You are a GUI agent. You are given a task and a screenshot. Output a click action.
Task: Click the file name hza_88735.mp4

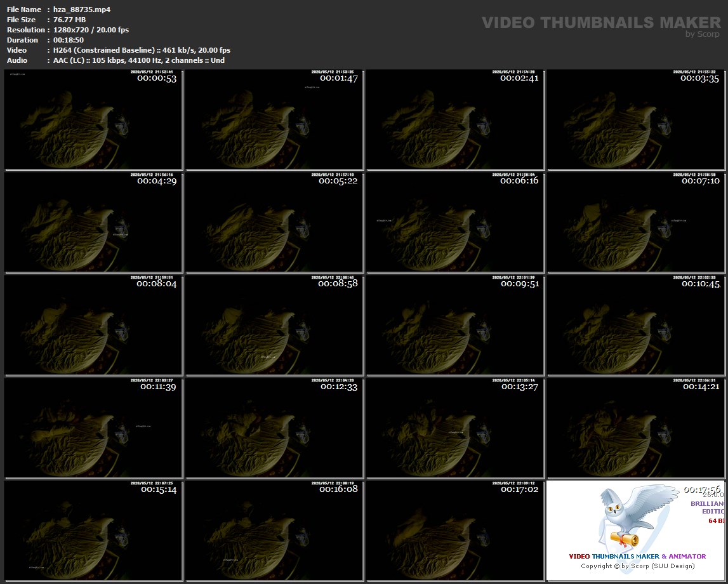(82, 10)
